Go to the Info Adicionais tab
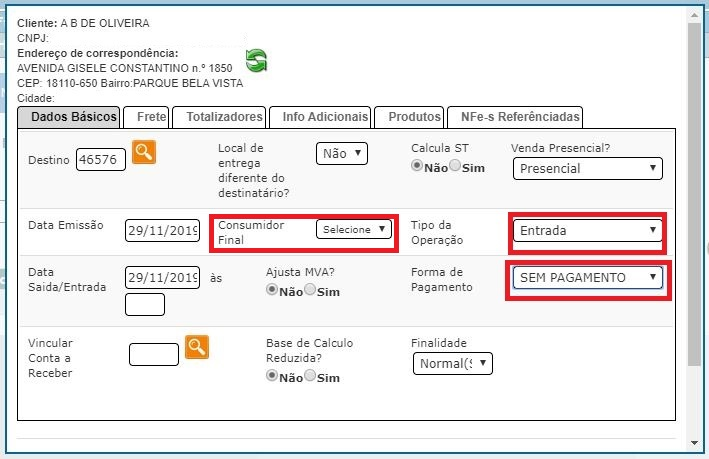The height and width of the screenshot is (459, 709). pyautogui.click(x=320, y=117)
